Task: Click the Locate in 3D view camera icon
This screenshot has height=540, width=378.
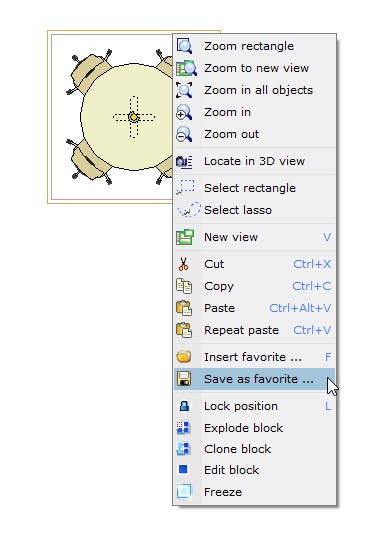Action: click(185, 161)
